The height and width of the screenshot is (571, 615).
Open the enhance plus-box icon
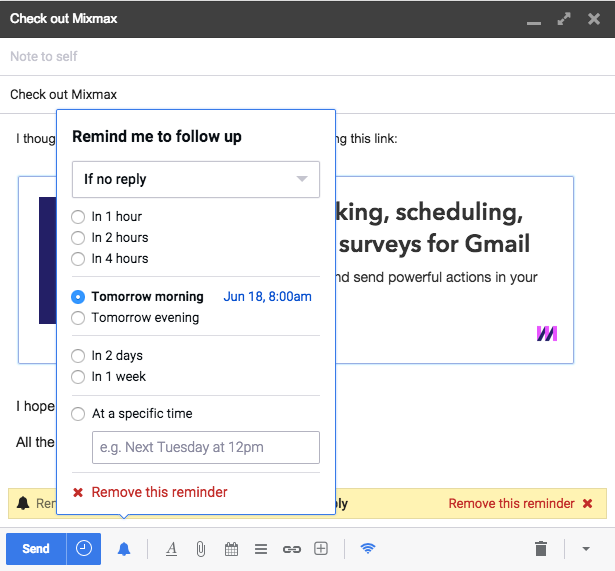pyautogui.click(x=321, y=548)
